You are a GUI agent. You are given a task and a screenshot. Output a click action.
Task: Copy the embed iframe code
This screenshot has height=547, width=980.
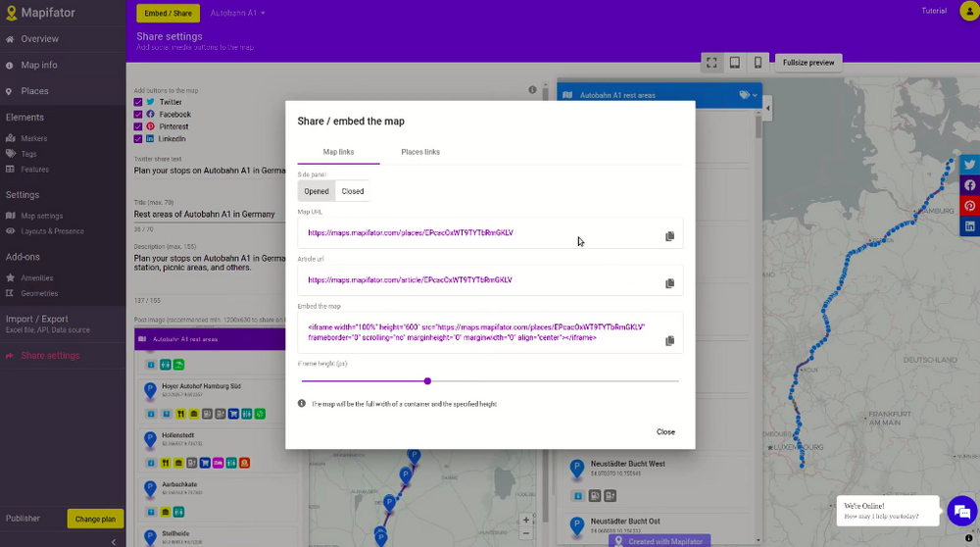coord(669,340)
